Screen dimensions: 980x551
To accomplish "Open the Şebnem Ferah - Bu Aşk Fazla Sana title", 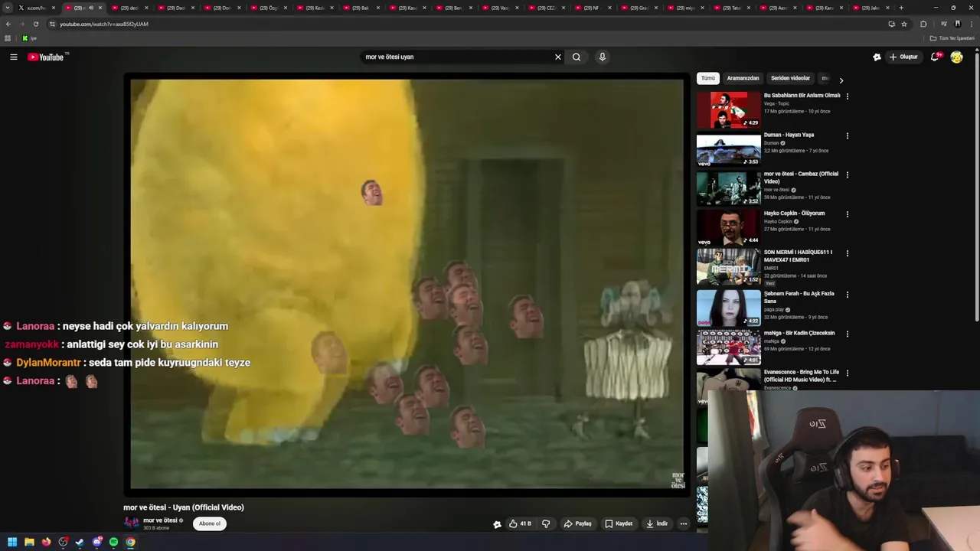I will (799, 297).
